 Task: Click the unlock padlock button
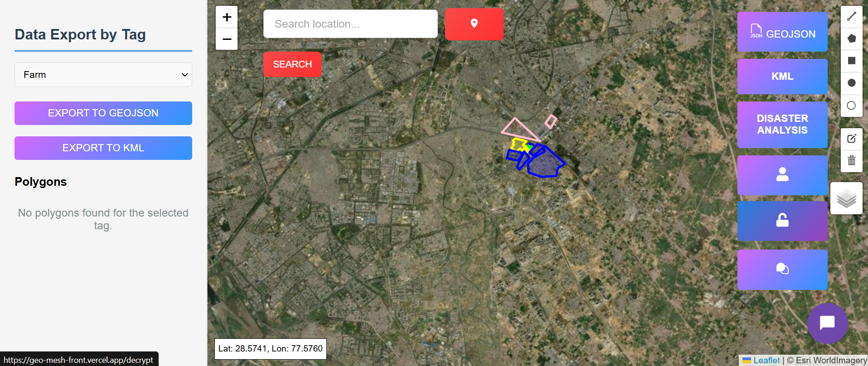click(782, 221)
